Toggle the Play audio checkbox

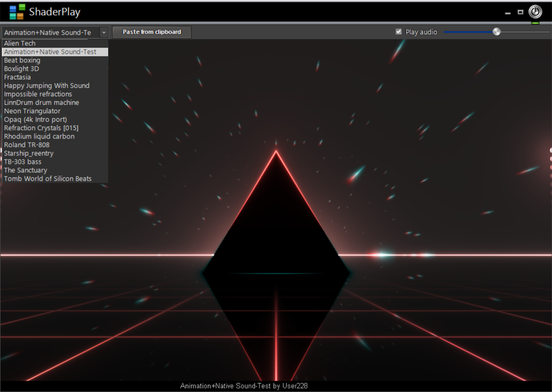(398, 32)
